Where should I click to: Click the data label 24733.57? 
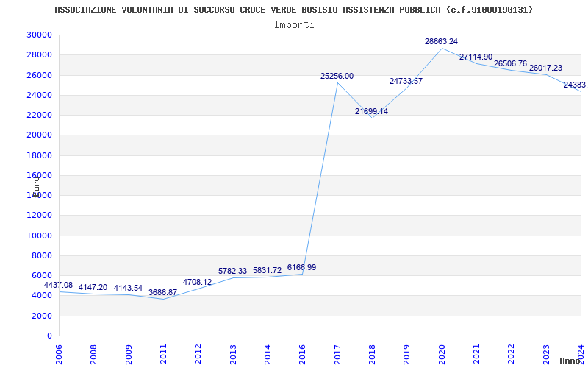click(406, 81)
